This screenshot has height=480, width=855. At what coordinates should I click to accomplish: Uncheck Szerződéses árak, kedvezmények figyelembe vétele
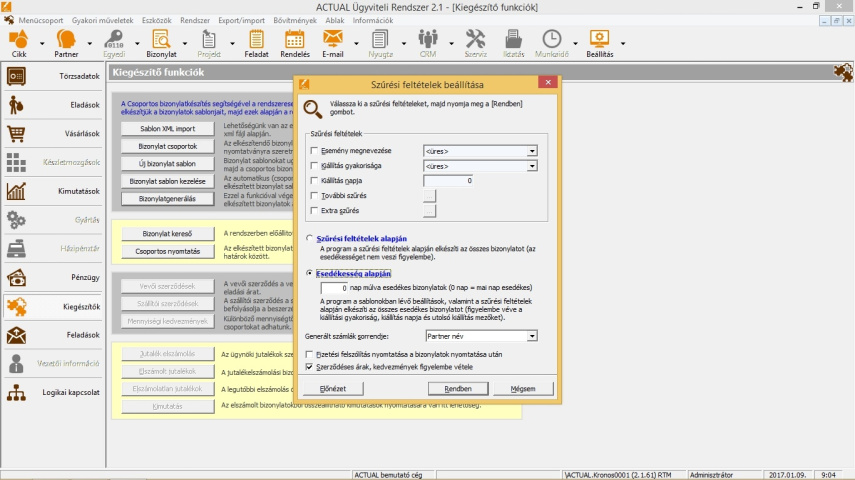[309, 367]
